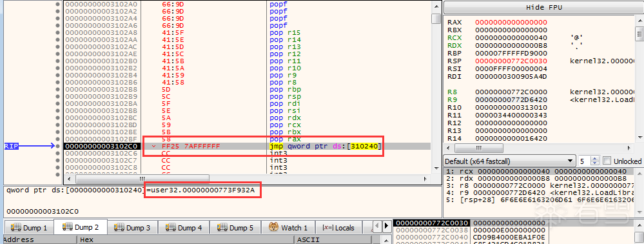This screenshot has width=644, height=244.
Task: Toggle breakpoint bullet at address 3102A8
Action: (x=58, y=32)
